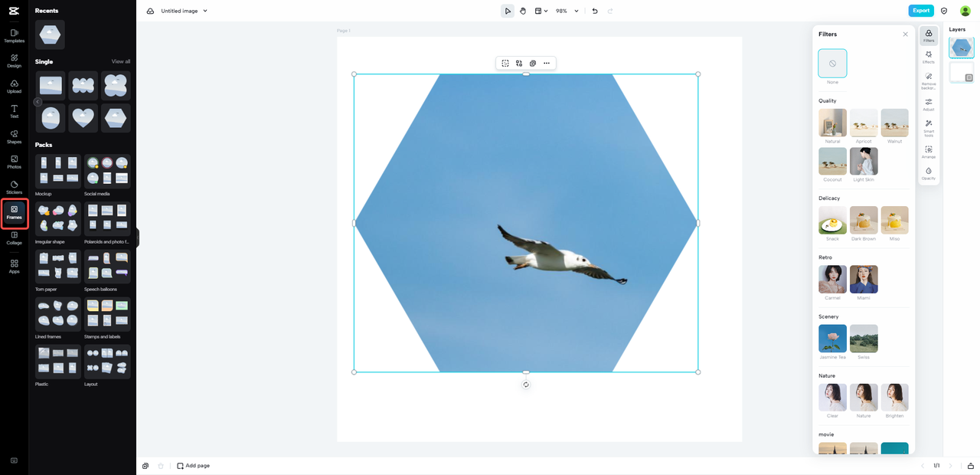This screenshot has height=475, width=980.
Task: Click the crop icon in floating toolbar
Action: pos(505,64)
